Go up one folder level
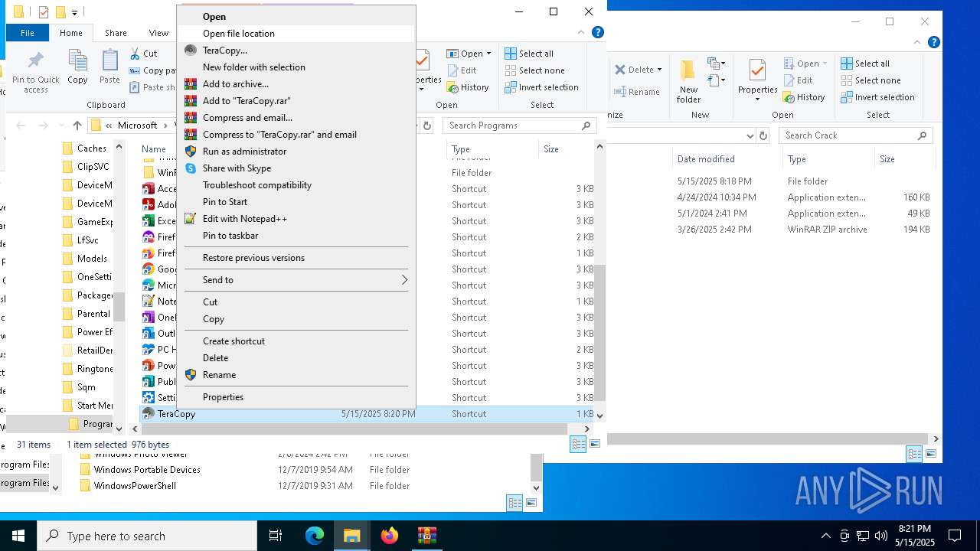 point(77,126)
